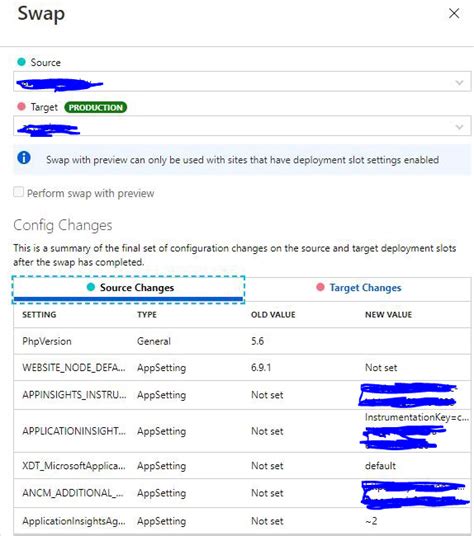474x536 pixels.
Task: Open the Target slot dropdown
Action: coord(242,126)
